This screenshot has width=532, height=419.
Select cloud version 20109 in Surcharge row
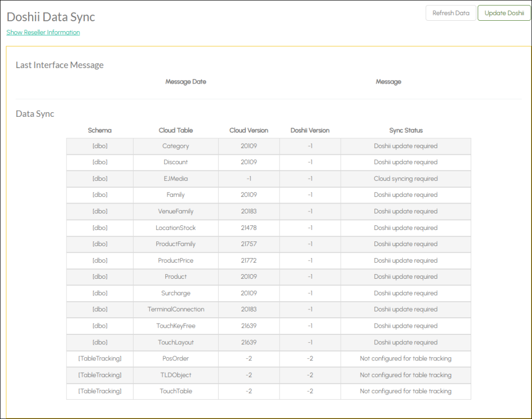[x=249, y=293]
